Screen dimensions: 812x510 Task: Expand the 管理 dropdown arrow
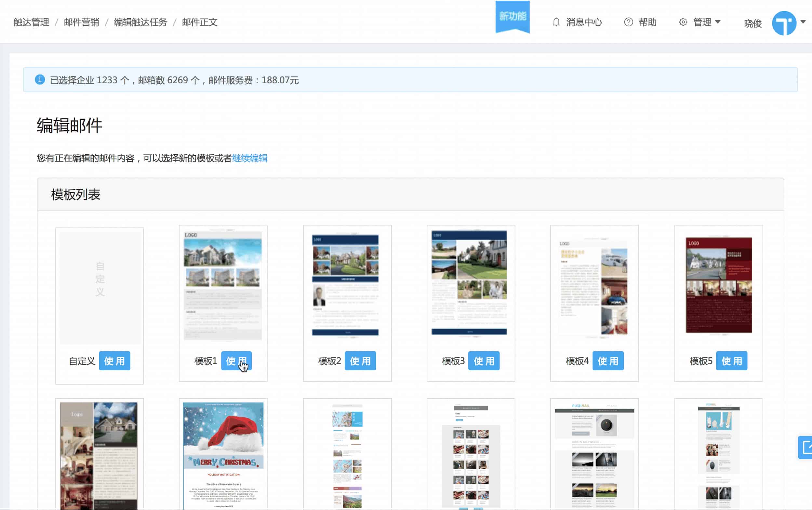tap(717, 22)
